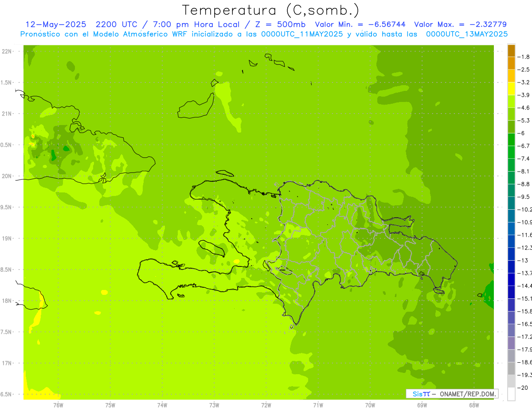The width and height of the screenshot is (532, 411).
Task: Click the purple swatch between -17.2 and -17.9
Action: pos(511,343)
